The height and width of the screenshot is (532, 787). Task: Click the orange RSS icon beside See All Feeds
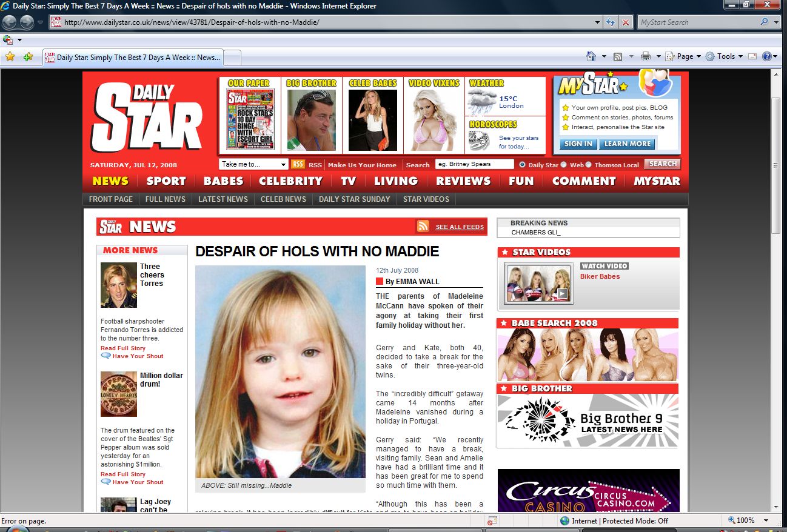(423, 227)
